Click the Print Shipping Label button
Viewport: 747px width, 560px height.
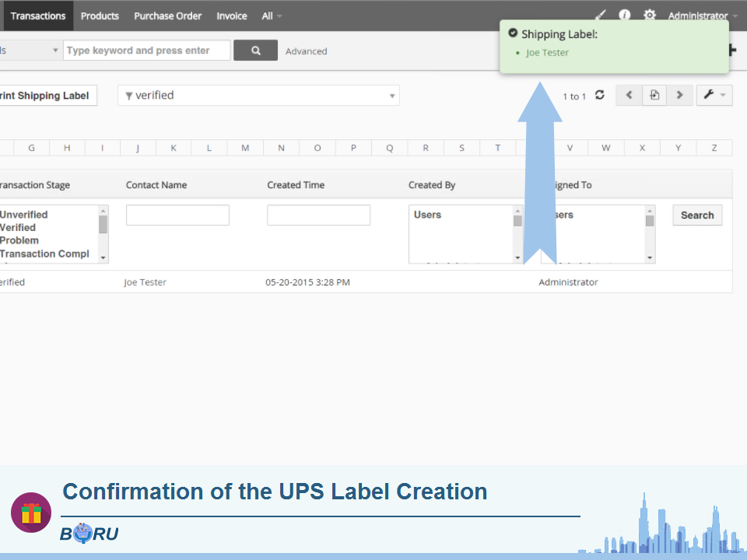[x=48, y=96]
